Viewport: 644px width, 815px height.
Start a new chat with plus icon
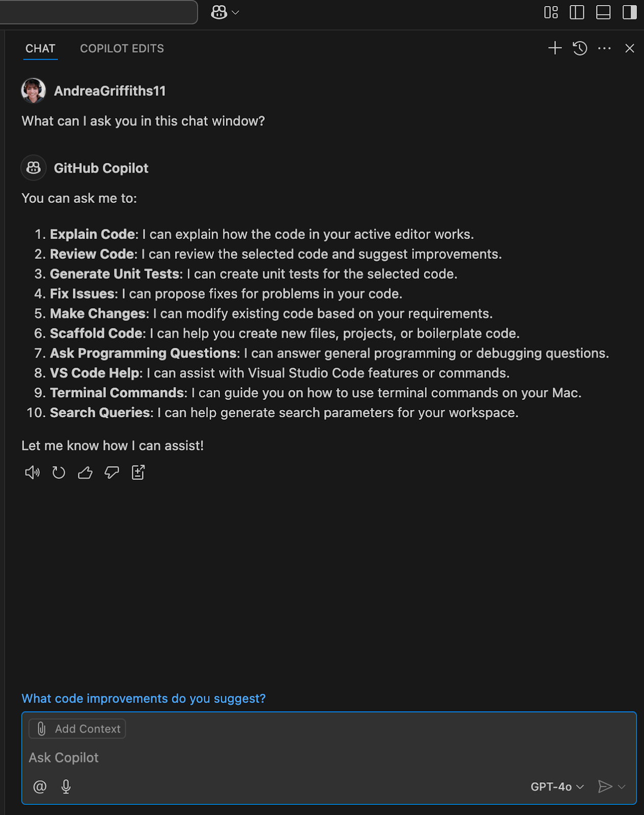pos(555,48)
